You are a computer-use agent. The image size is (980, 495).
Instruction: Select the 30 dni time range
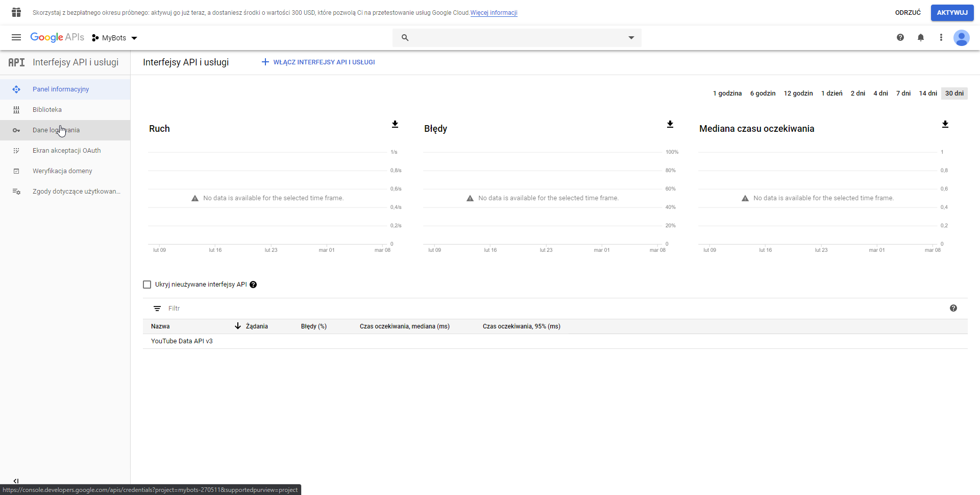(x=954, y=93)
